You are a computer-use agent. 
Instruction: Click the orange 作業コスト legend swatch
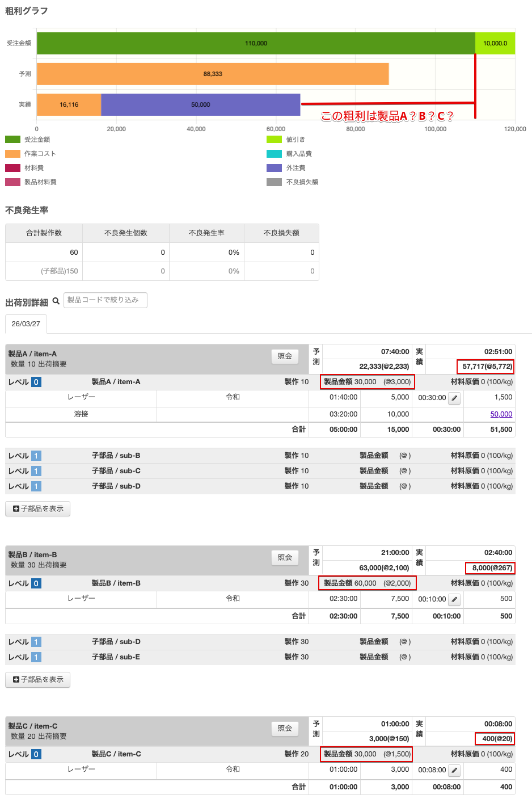13,154
